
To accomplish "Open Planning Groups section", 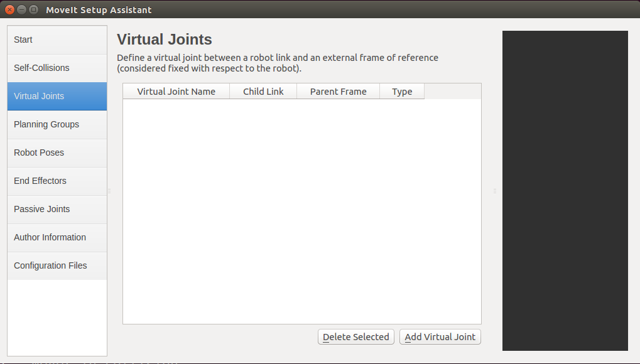I will [57, 124].
